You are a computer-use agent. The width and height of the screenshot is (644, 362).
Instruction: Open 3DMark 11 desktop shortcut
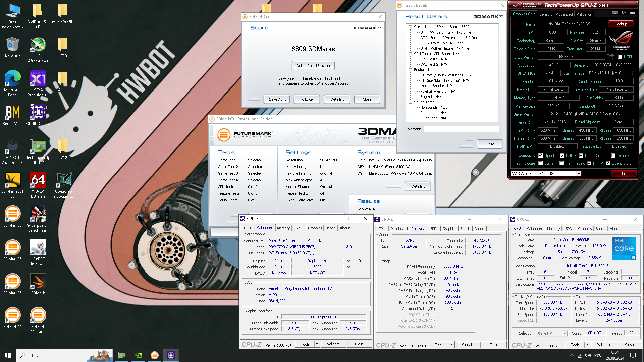(x=12, y=318)
